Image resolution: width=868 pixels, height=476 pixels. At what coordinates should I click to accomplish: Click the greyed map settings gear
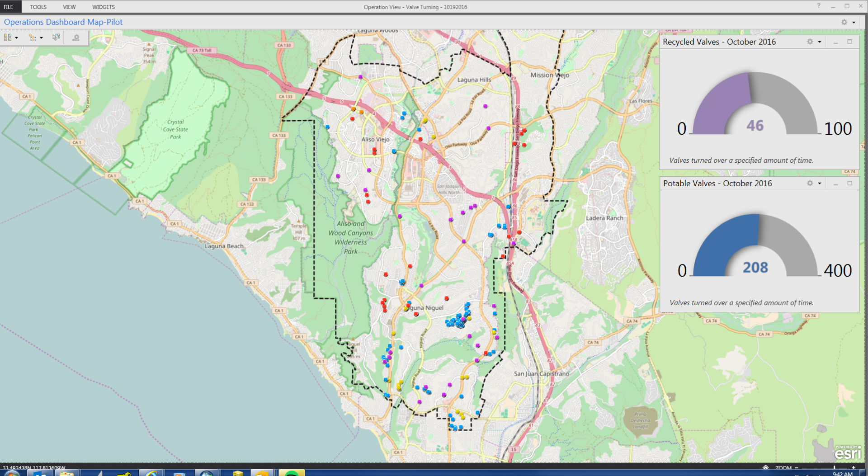tap(76, 38)
